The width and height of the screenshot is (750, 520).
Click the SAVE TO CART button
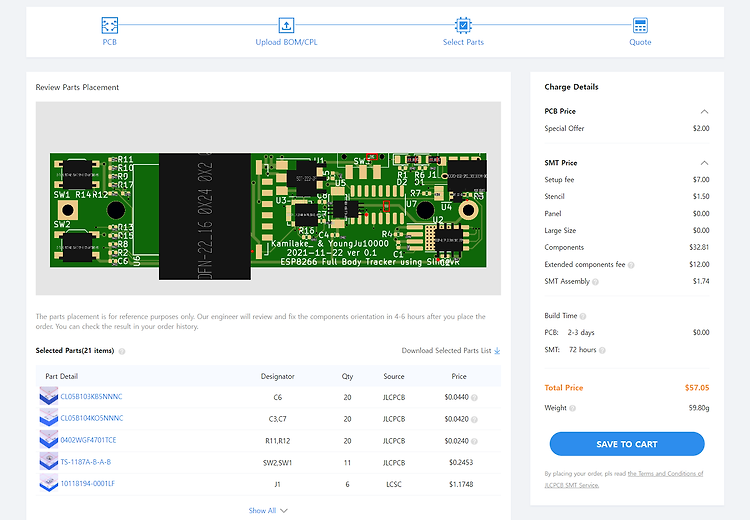click(627, 444)
